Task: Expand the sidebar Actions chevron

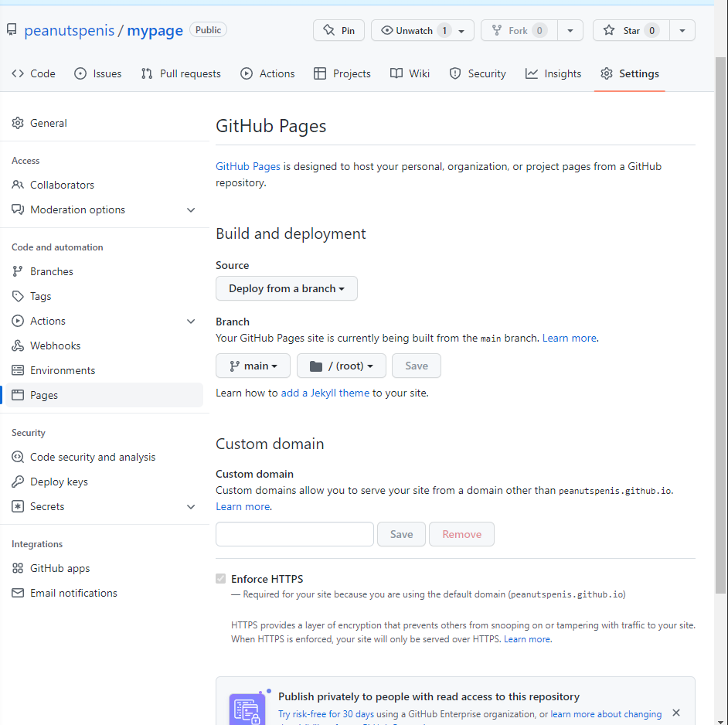Action: 191,322
